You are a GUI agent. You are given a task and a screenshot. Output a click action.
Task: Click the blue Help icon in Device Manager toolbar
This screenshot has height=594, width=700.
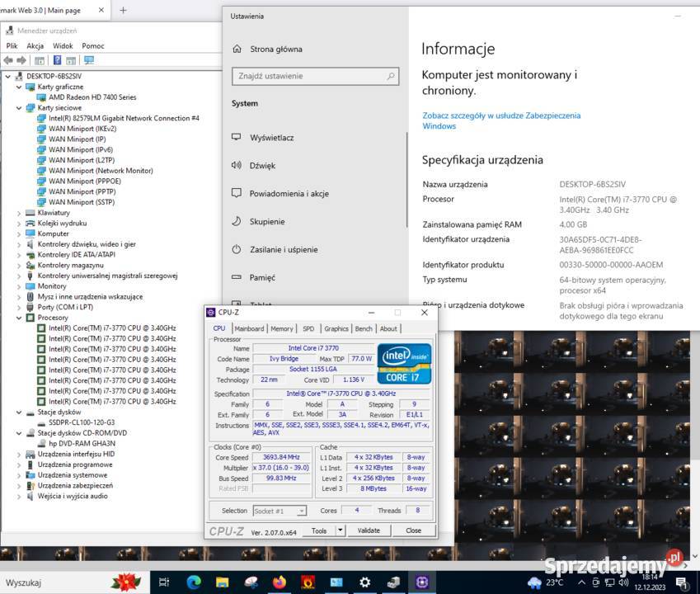pos(57,60)
